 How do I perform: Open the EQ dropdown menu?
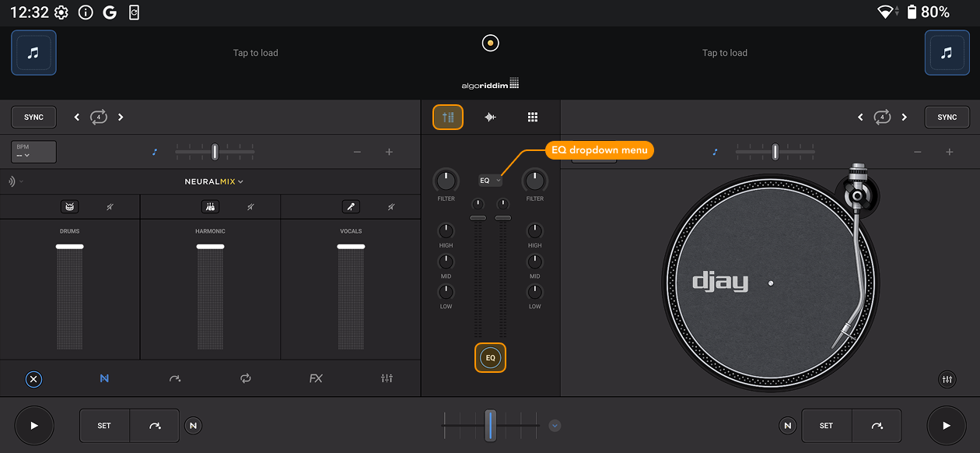point(489,179)
